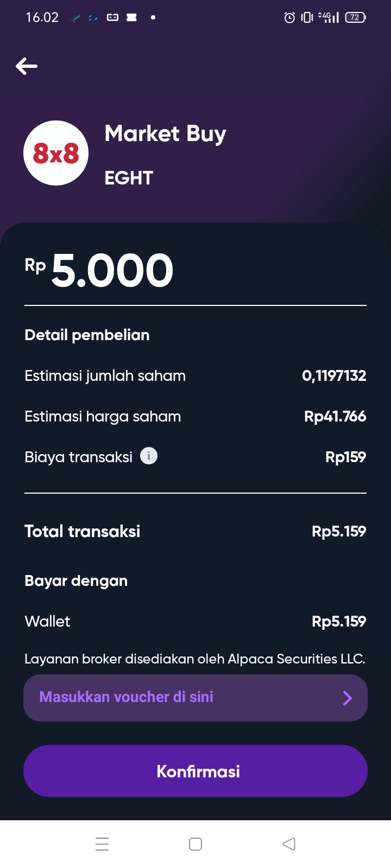Viewport: 391px width, 868px height.
Task: Tap the 4G signal strength icon
Action: pyautogui.click(x=329, y=17)
